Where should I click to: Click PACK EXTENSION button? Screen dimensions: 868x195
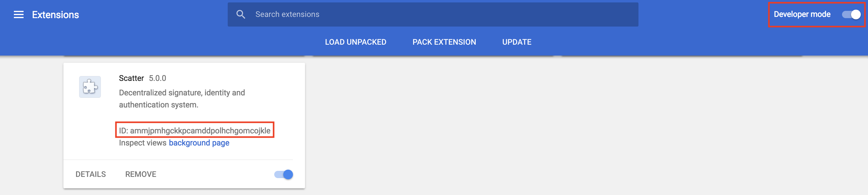[x=444, y=42]
